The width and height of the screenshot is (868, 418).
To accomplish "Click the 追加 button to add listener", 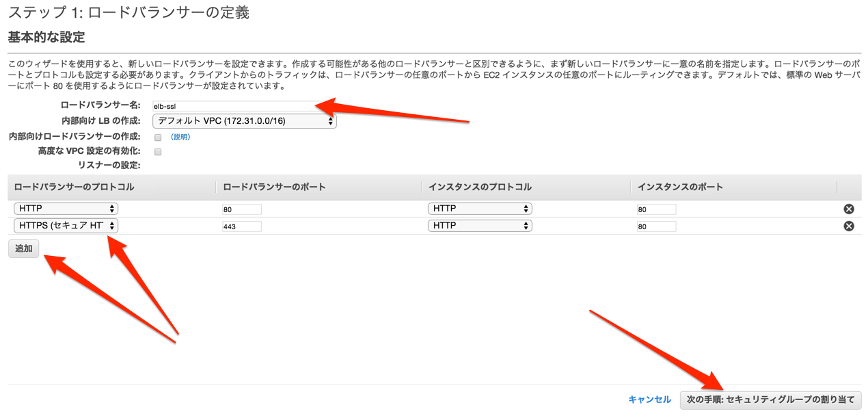I will (23, 248).
